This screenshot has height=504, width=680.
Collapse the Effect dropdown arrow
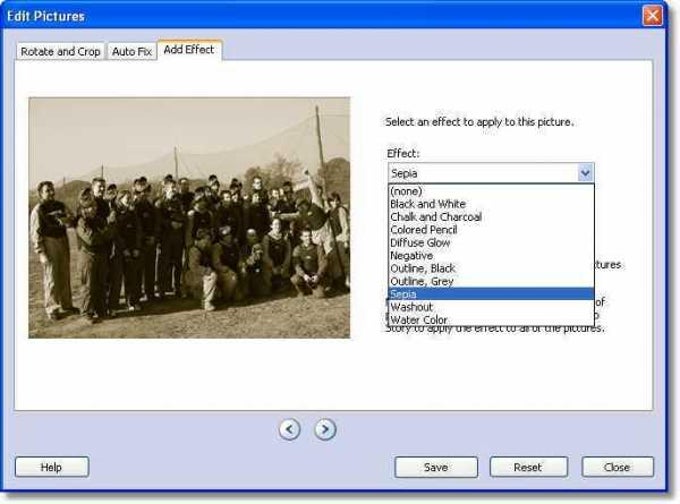(x=585, y=173)
